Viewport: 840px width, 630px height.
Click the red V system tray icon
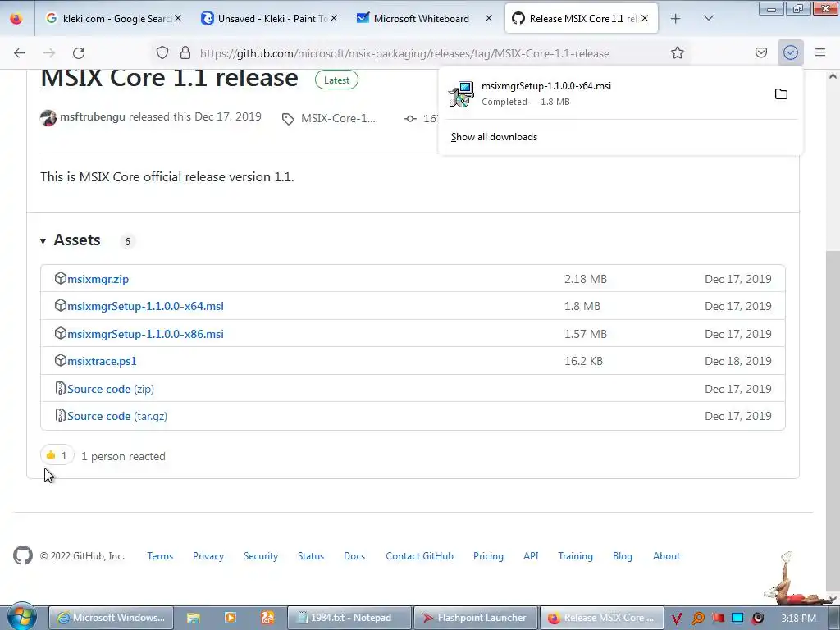[x=677, y=619]
